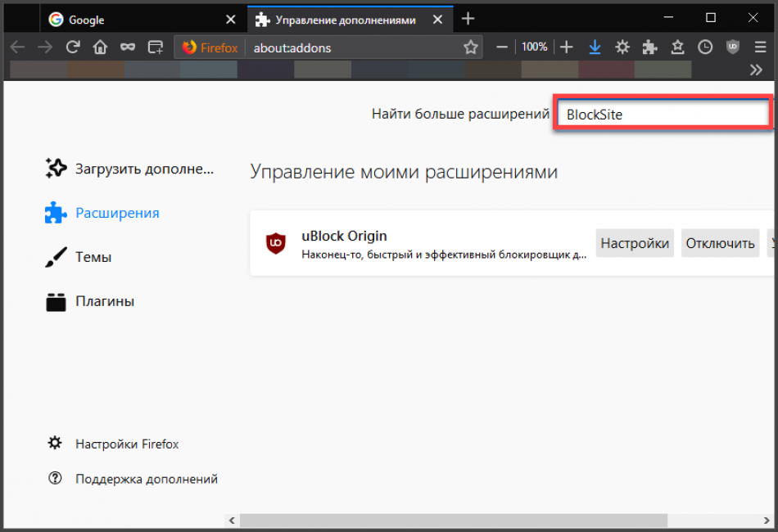Select Расширения category in sidebar
Image resolution: width=778 pixels, height=532 pixels.
pos(102,213)
